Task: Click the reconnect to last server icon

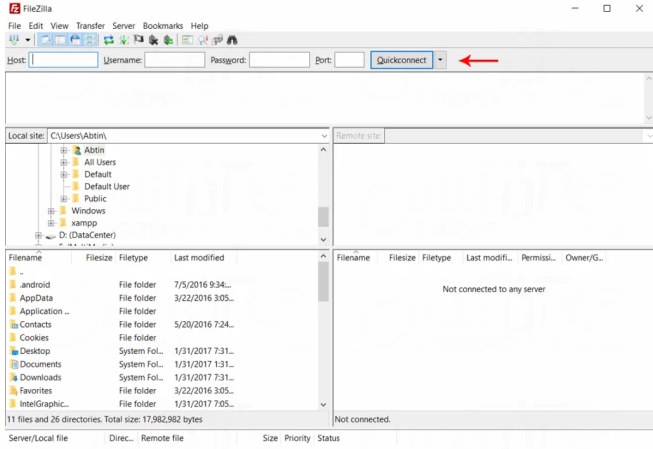Action: (169, 40)
